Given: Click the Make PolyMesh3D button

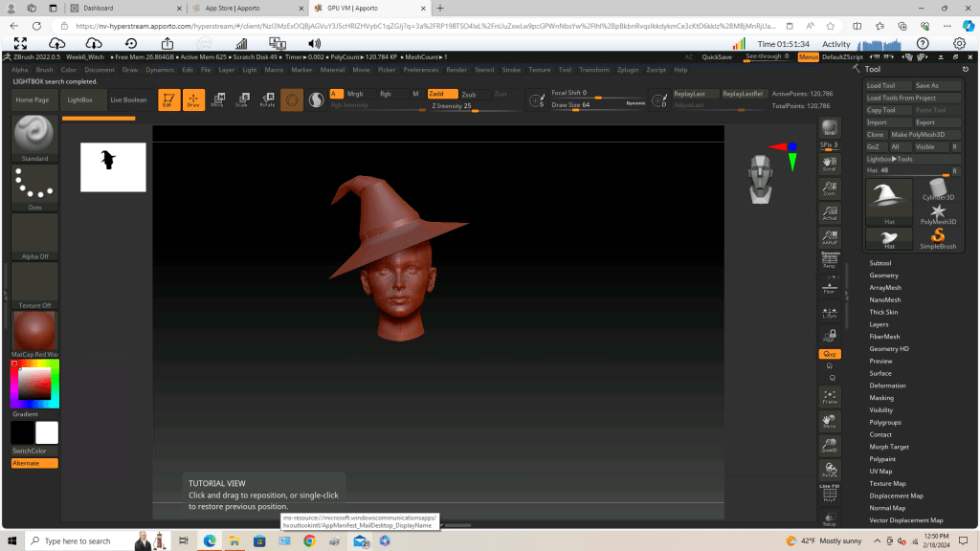Looking at the screenshot, I should tap(917, 134).
